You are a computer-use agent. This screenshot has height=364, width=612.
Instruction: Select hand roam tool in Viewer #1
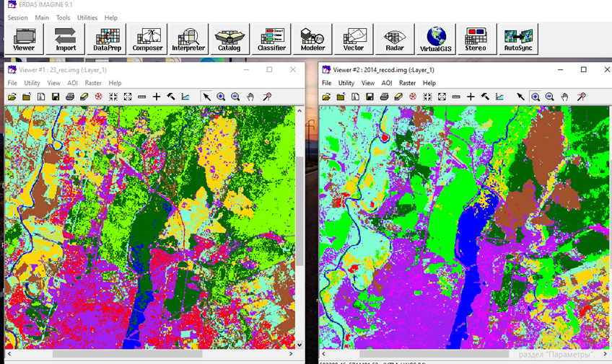pyautogui.click(x=250, y=97)
